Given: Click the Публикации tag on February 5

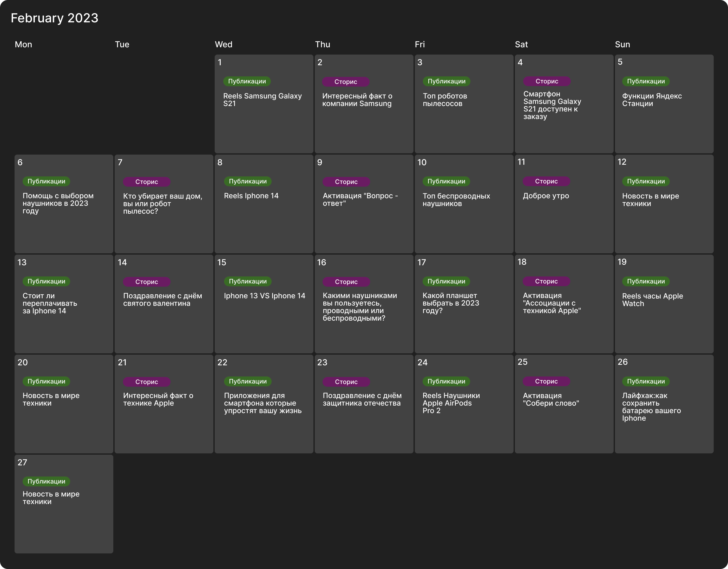Looking at the screenshot, I should coord(646,81).
